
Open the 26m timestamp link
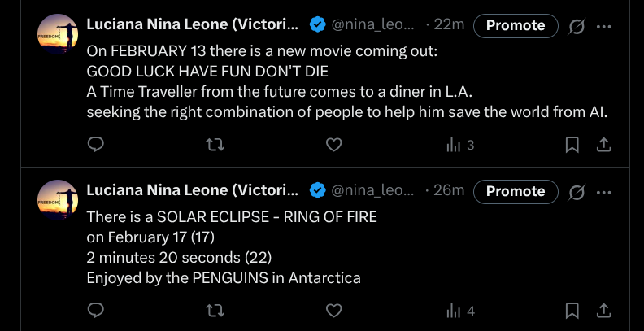[448, 191]
